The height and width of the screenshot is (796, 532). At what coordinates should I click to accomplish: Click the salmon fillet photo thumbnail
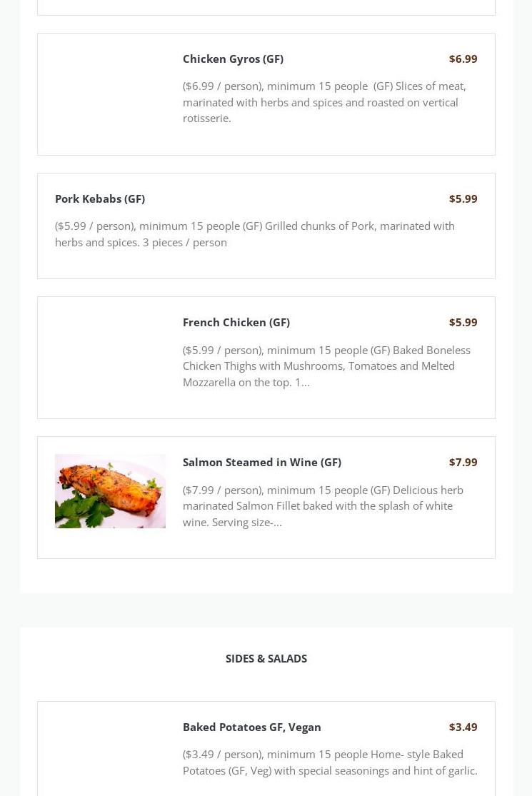click(110, 491)
